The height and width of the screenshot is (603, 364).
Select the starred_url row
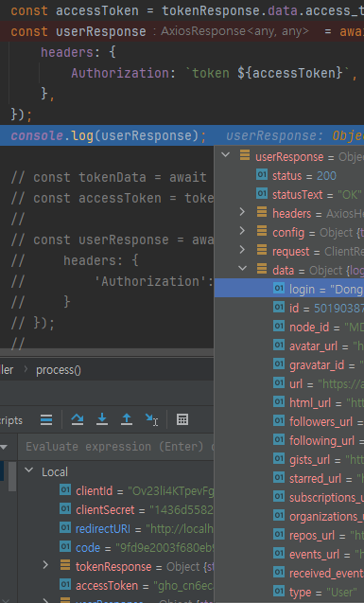[x=289, y=478]
